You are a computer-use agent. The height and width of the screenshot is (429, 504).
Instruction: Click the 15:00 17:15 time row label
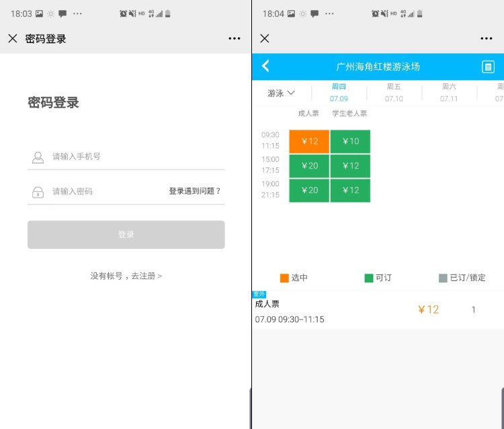click(270, 165)
